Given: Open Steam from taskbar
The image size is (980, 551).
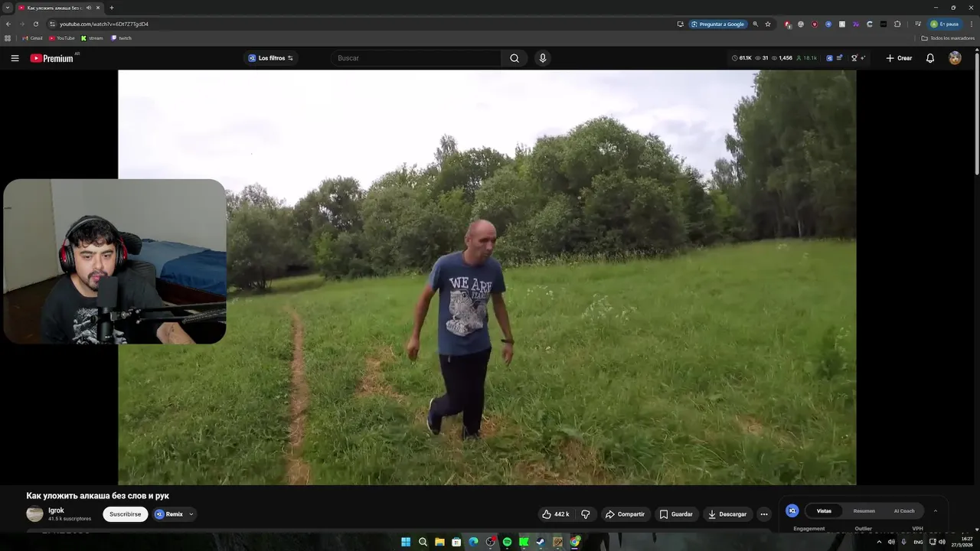Looking at the screenshot, I should click(541, 542).
